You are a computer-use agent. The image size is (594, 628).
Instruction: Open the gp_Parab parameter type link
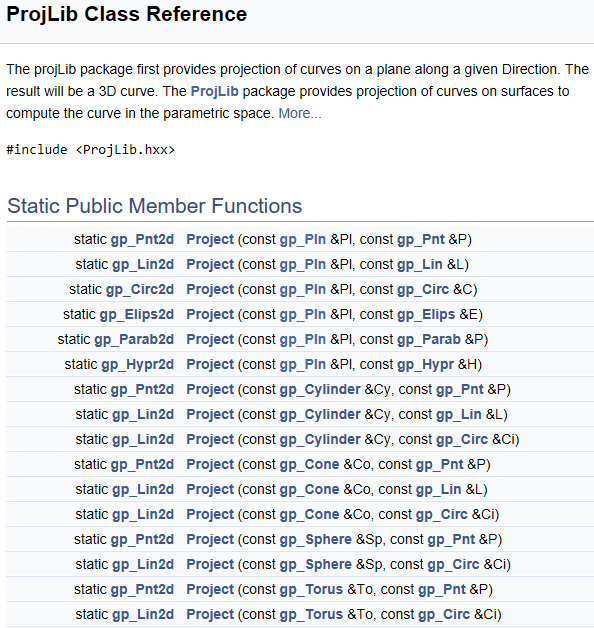coord(429,340)
